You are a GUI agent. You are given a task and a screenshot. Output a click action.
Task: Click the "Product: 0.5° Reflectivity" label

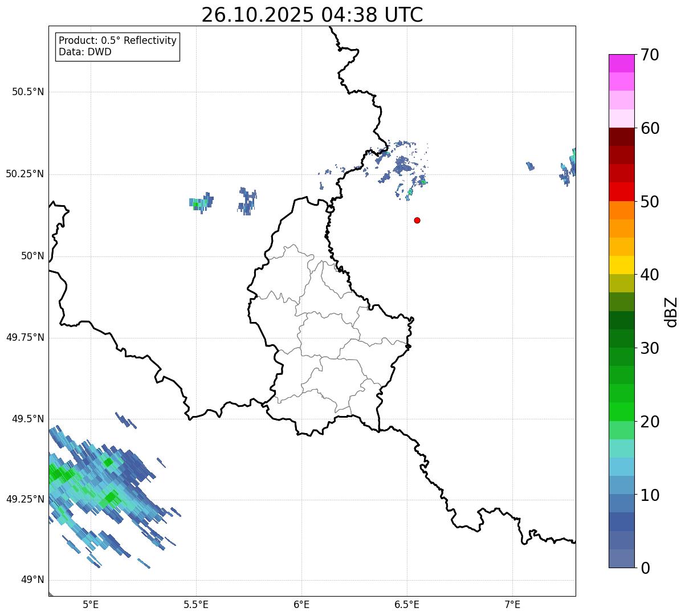117,41
